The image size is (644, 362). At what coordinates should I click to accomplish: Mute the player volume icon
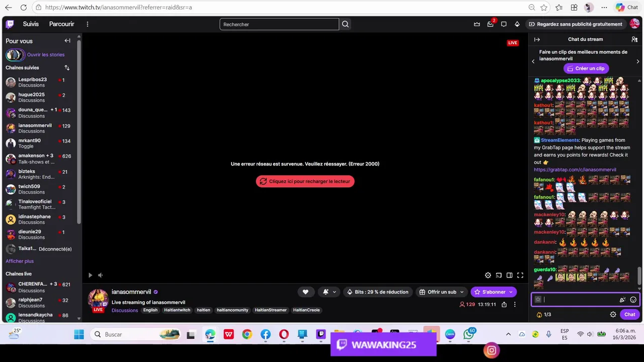pyautogui.click(x=101, y=275)
